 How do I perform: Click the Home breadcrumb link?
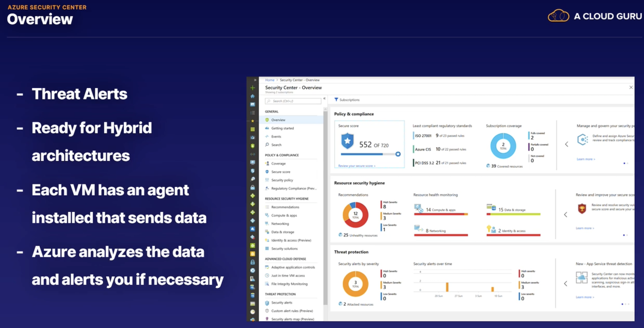pyautogui.click(x=269, y=80)
